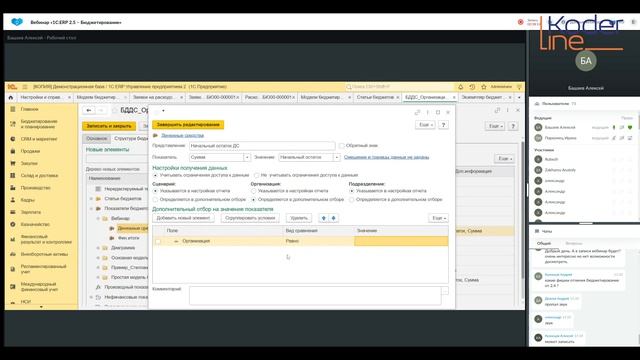Select Сценарий: Указывается в настройках отчета
The height and width of the screenshot is (360, 640).
click(155, 191)
